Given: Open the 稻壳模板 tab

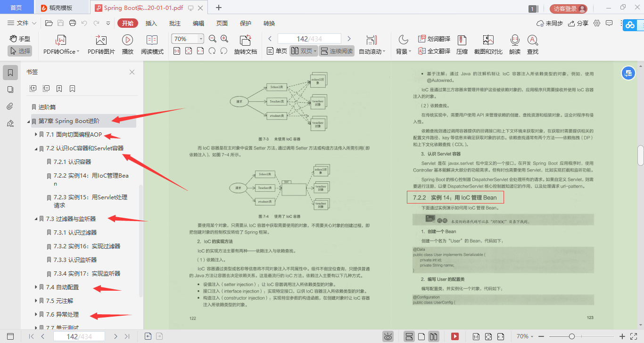Looking at the screenshot, I should [x=60, y=8].
